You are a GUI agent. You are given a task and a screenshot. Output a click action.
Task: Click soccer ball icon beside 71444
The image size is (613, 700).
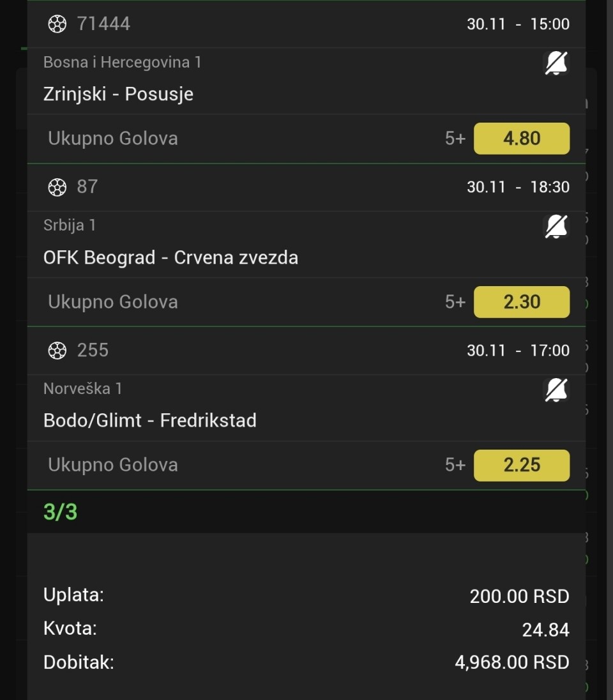57,24
